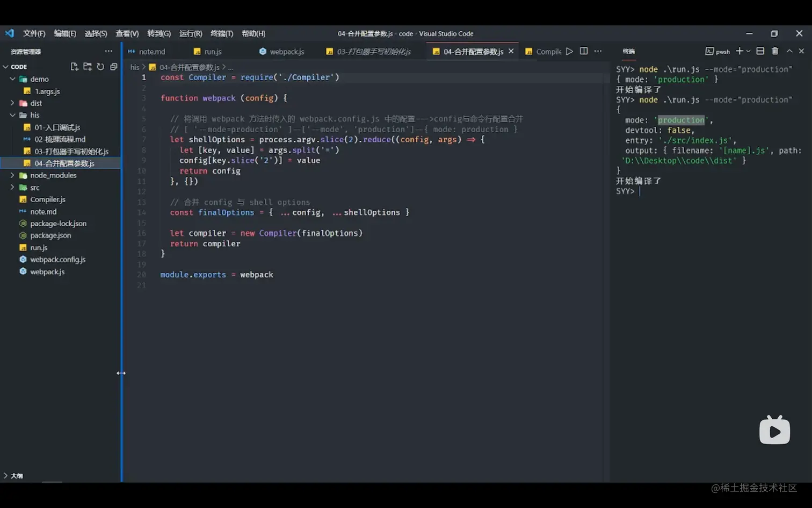Split the editor to the right
This screenshot has width=812, height=508.
pyautogui.click(x=584, y=51)
